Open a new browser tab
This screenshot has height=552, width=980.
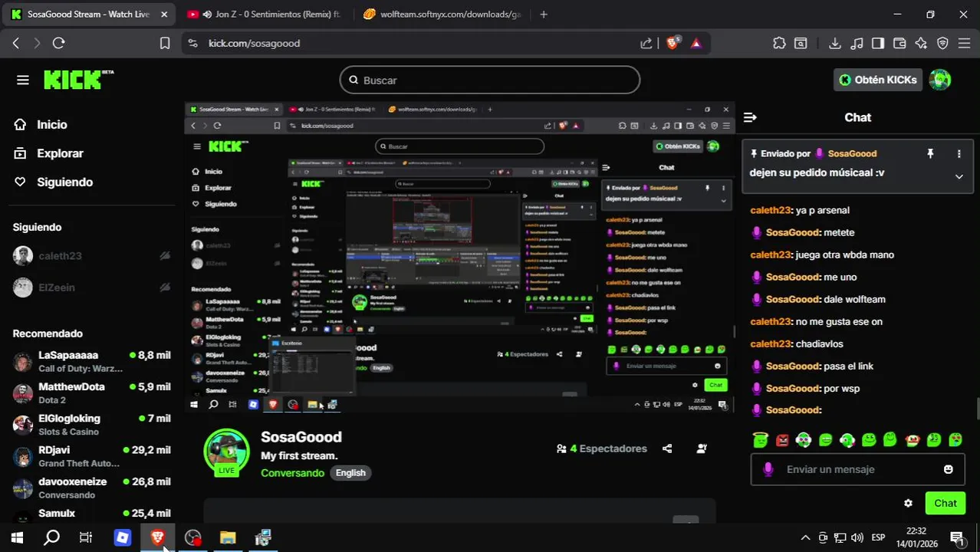pos(544,14)
